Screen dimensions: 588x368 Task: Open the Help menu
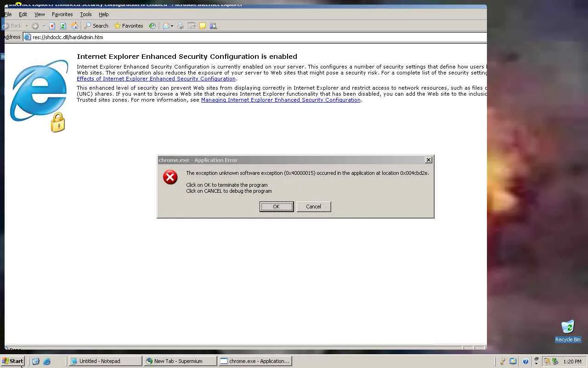104,14
